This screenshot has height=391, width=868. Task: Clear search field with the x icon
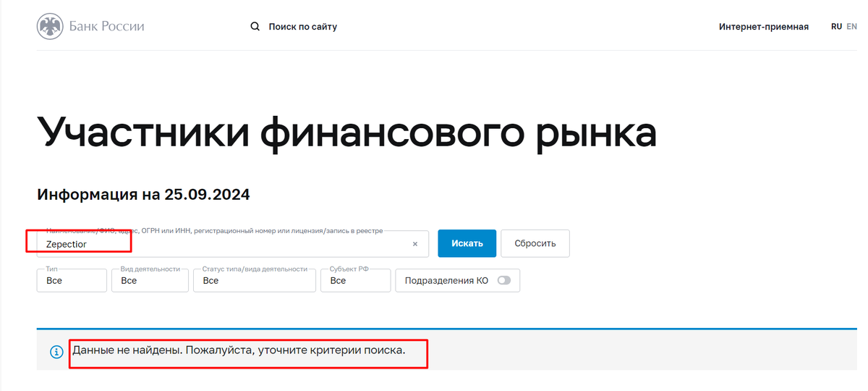pyautogui.click(x=415, y=244)
